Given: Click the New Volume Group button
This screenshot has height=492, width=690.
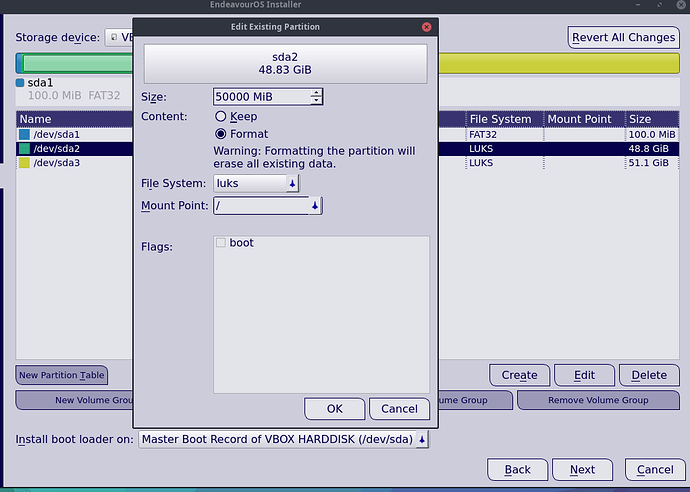Looking at the screenshot, I should (74, 400).
